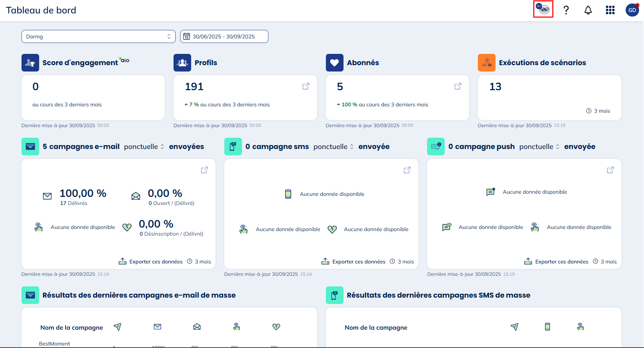644x348 pixels.
Task: Open Abonnés details via external link icon
Action: [458, 86]
